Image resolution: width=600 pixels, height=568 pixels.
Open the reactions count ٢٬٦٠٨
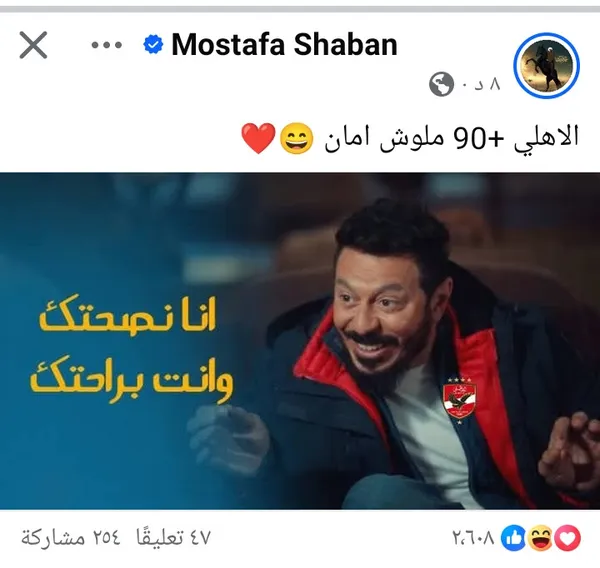pyautogui.click(x=473, y=538)
